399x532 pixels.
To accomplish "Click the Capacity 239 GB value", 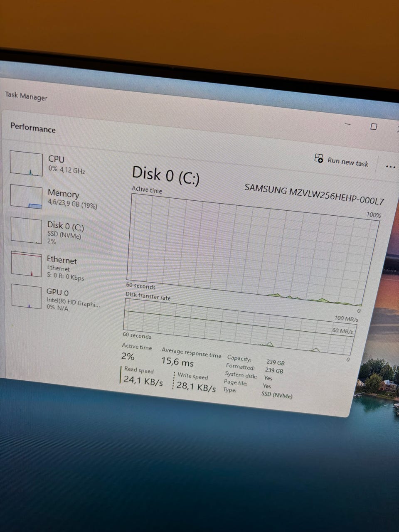I will click(275, 362).
